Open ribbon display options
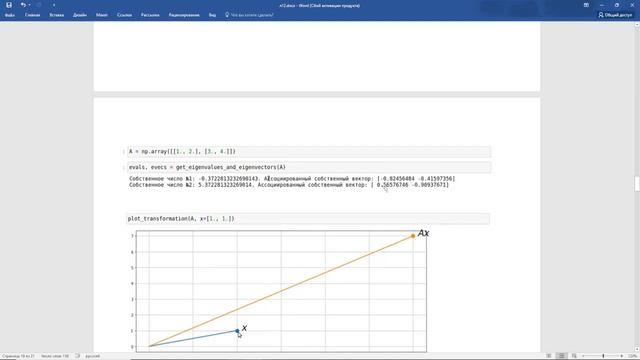 [586, 5]
